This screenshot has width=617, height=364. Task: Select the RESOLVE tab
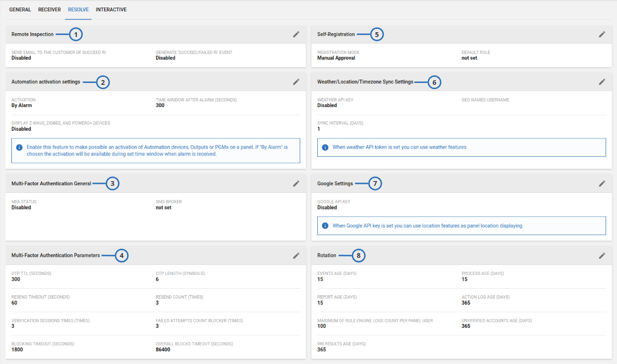coord(78,9)
